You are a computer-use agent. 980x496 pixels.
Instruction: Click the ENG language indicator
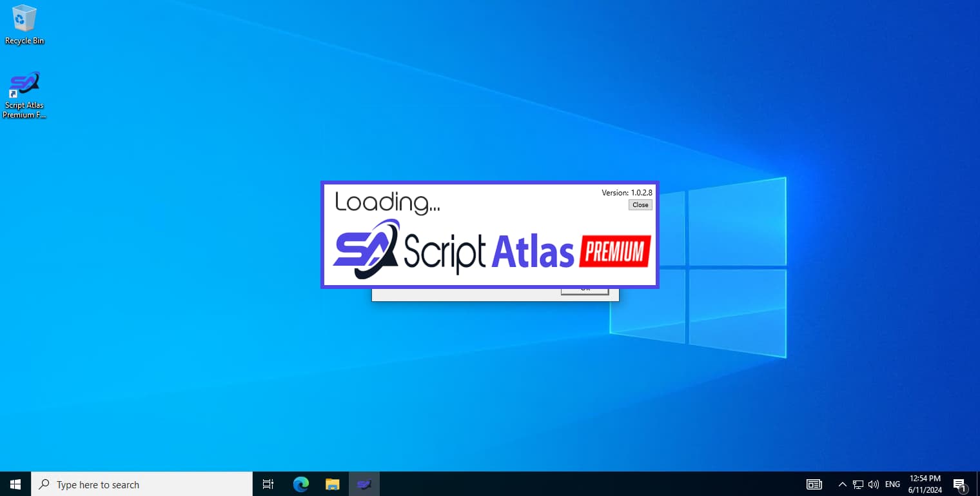892,484
